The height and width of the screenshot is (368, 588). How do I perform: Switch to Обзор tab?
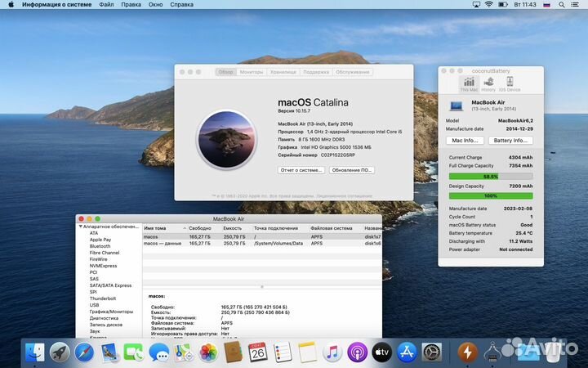click(225, 72)
